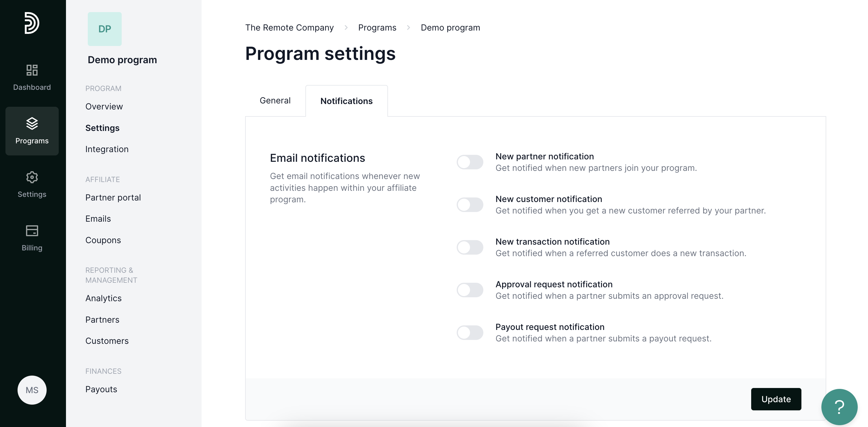Toggle New transaction notification switch
The height and width of the screenshot is (427, 868).
pyautogui.click(x=470, y=247)
